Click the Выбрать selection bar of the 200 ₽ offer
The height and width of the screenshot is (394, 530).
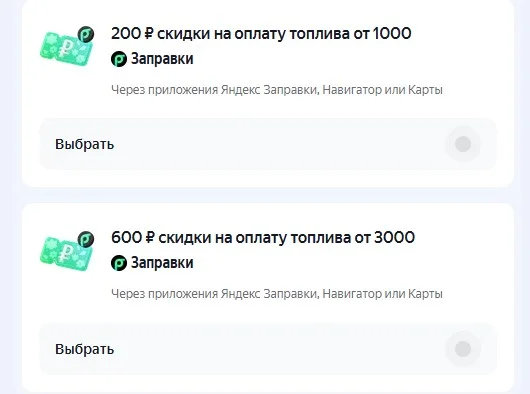pos(268,144)
